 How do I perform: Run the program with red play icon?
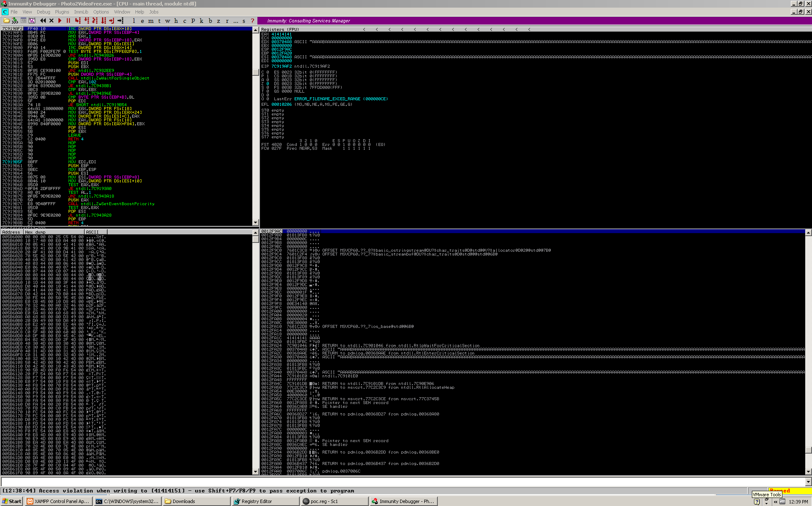[x=60, y=21]
